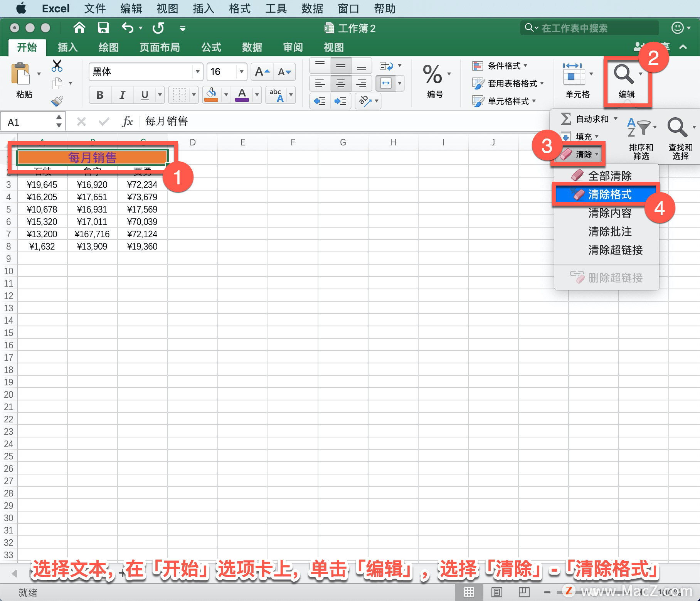Image resolution: width=700 pixels, height=601 pixels.
Task: Click the wrap text icon
Action: point(386,66)
